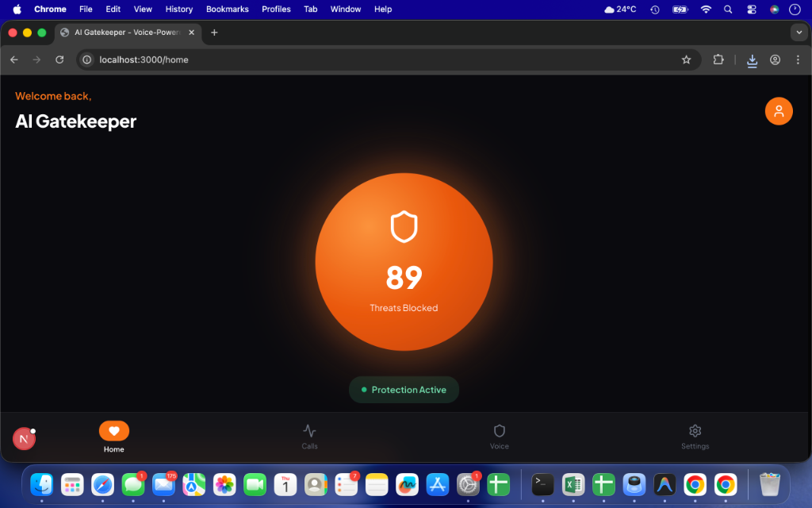Open a new tab with the plus button
The width and height of the screenshot is (812, 508).
(x=214, y=33)
